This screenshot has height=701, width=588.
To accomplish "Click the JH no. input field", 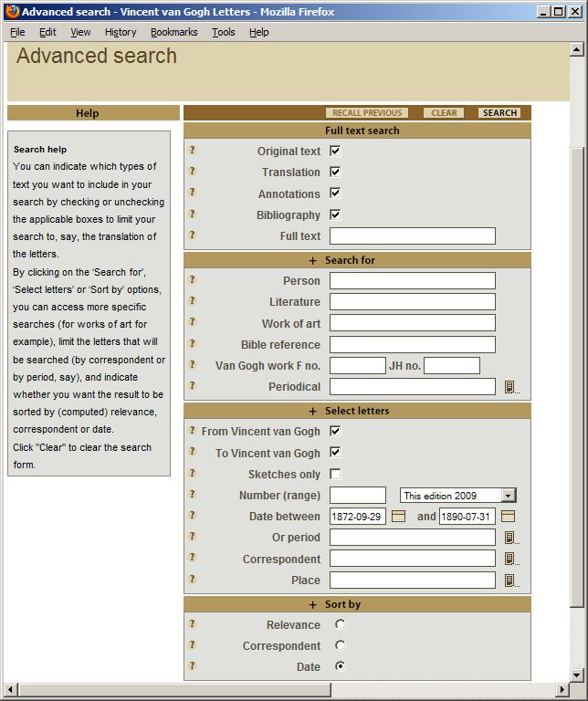I will [x=452, y=366].
